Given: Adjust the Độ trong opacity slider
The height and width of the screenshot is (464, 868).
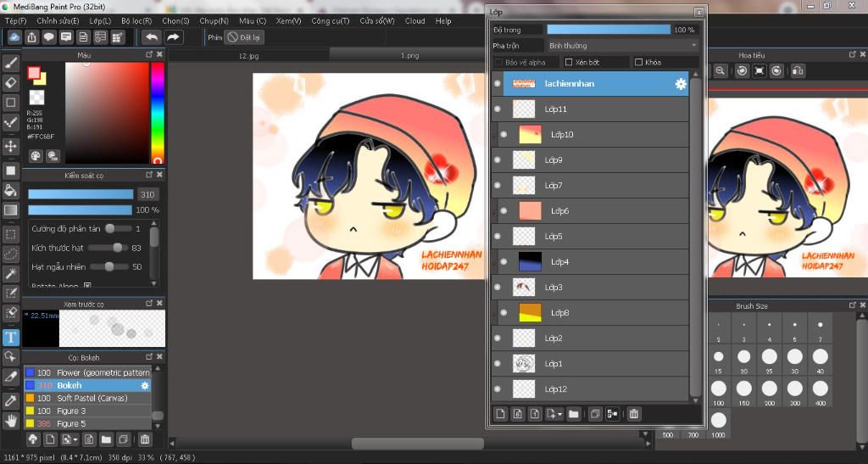Looking at the screenshot, I should coord(609,30).
